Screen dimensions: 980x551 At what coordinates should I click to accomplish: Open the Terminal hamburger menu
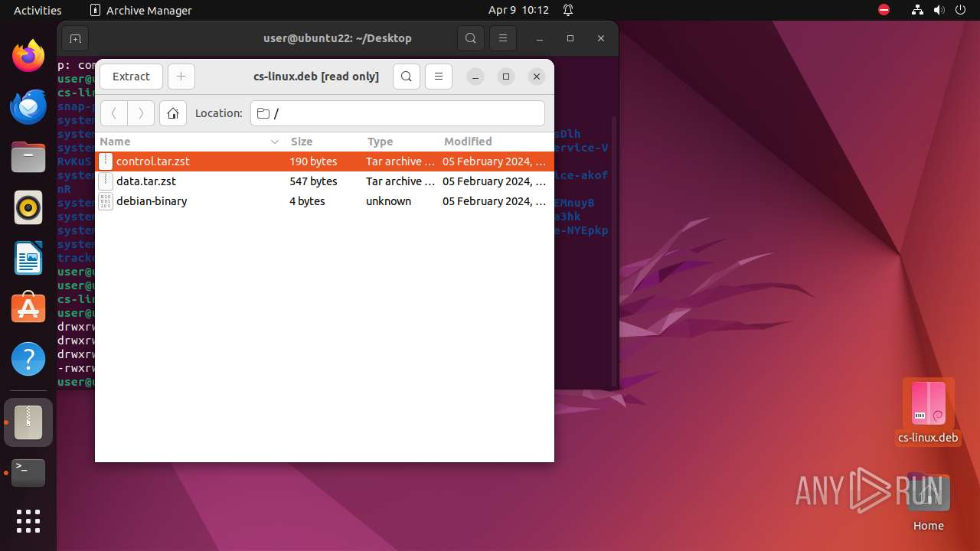pyautogui.click(x=503, y=38)
